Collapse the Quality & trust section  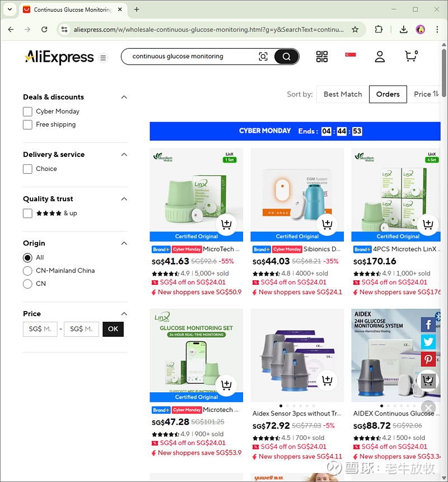tap(124, 199)
